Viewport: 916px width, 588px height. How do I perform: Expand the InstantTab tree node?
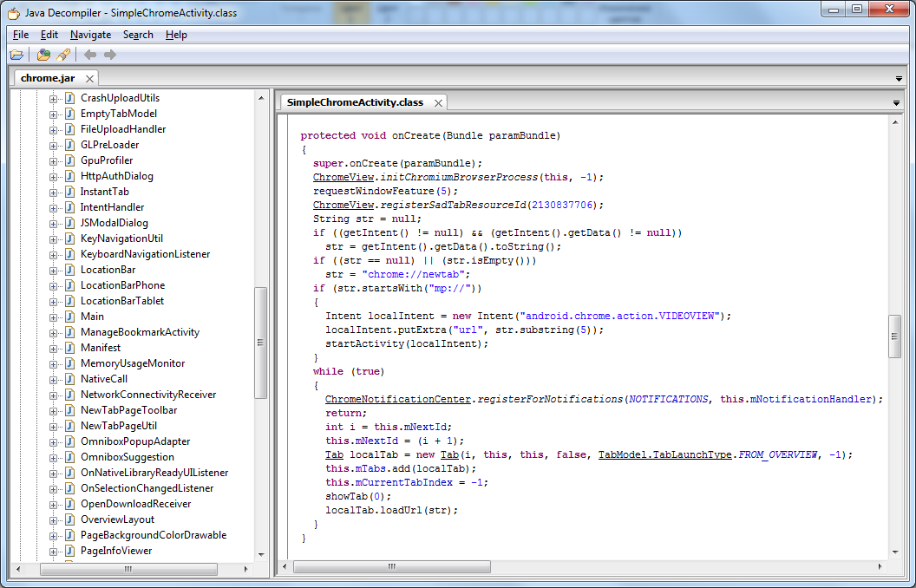53,193
